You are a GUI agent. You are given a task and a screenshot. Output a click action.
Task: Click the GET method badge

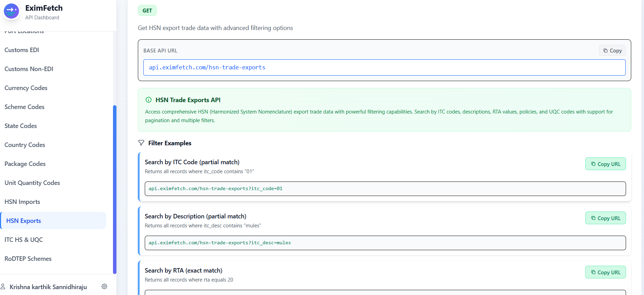[147, 10]
